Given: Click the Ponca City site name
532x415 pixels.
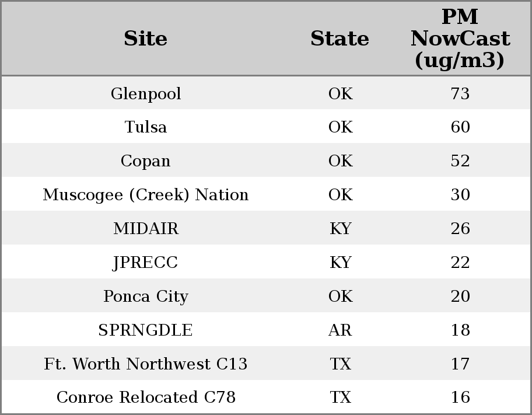Looking at the screenshot, I should coord(146,297).
